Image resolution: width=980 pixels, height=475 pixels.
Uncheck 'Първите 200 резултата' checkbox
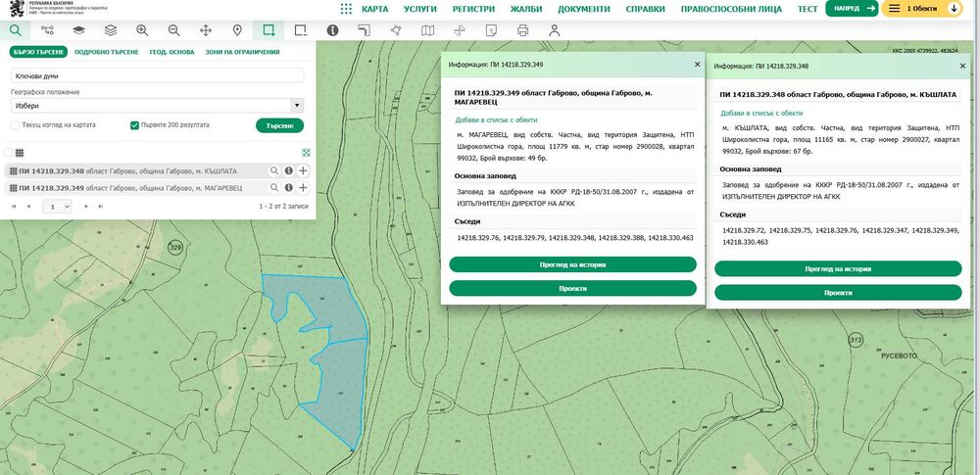(x=134, y=125)
